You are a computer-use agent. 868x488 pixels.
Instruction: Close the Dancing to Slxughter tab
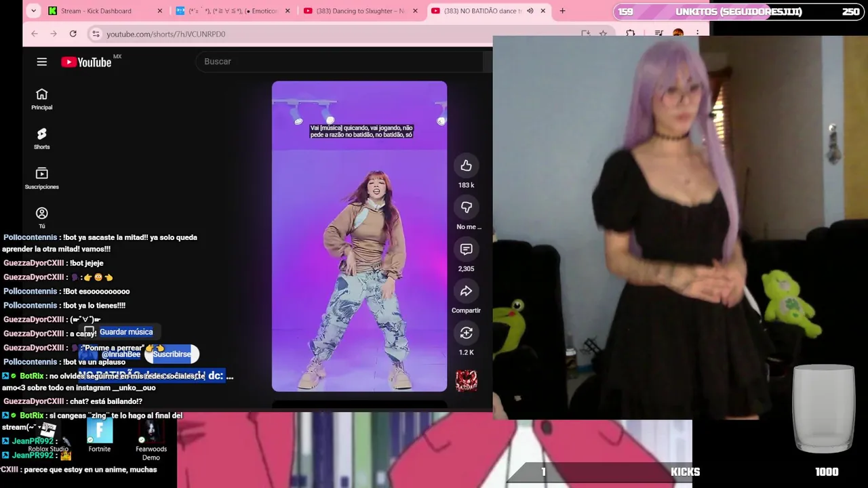point(415,11)
